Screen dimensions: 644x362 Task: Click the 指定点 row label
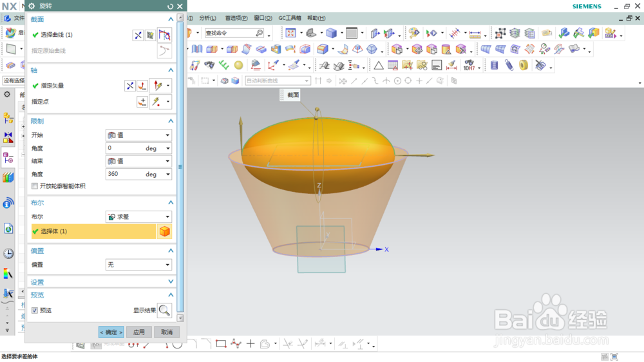40,102
